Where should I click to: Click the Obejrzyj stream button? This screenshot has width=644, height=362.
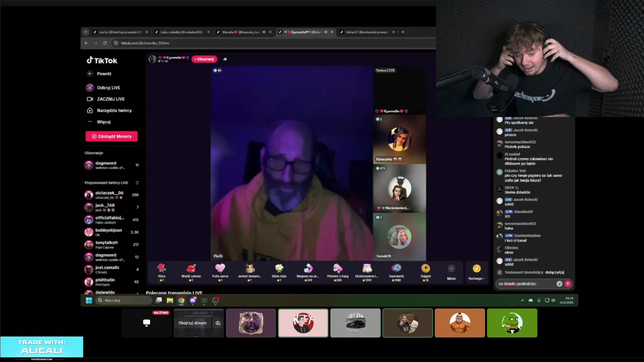[193, 323]
